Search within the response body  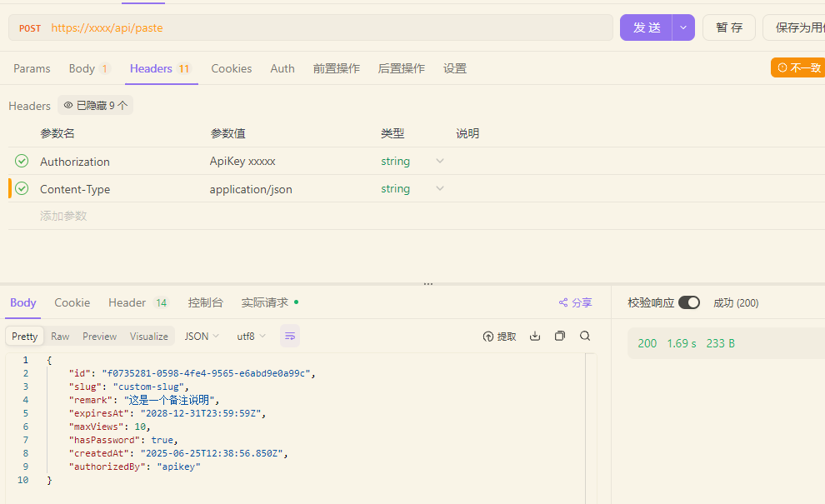585,337
